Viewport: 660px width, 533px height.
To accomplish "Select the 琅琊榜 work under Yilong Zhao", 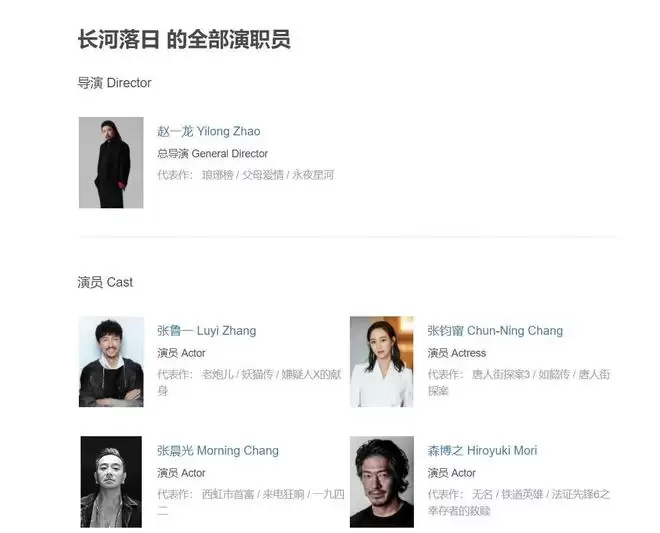I will click(218, 175).
